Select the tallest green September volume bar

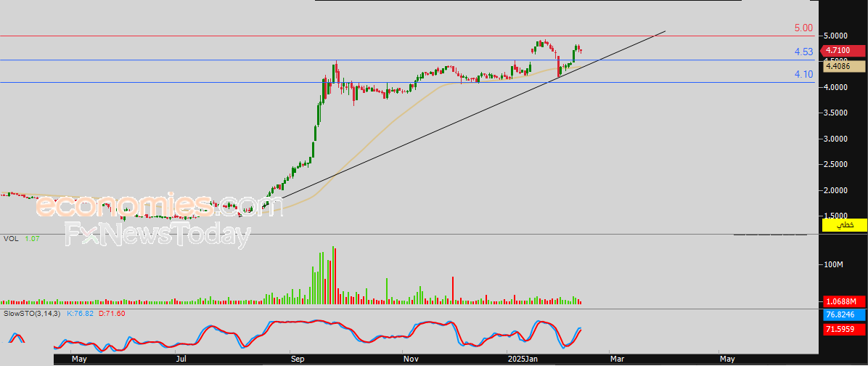coord(333,275)
